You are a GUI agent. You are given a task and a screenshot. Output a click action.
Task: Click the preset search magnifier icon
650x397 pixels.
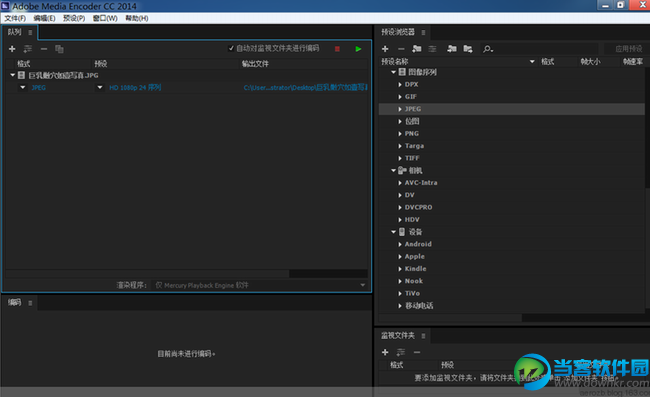(x=488, y=49)
